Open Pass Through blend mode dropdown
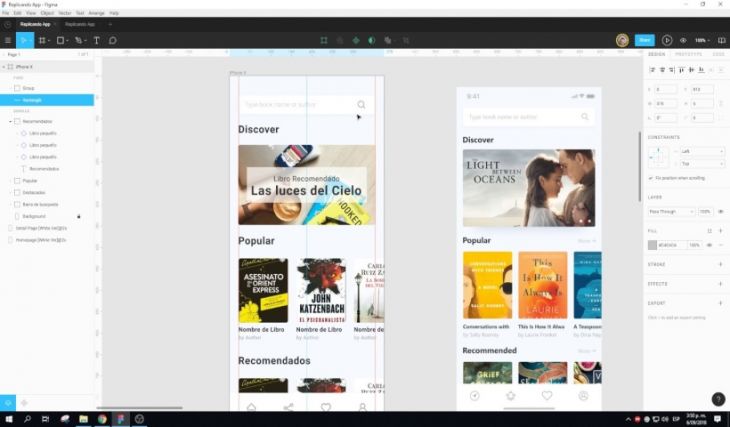The width and height of the screenshot is (730, 427). pyautogui.click(x=671, y=212)
